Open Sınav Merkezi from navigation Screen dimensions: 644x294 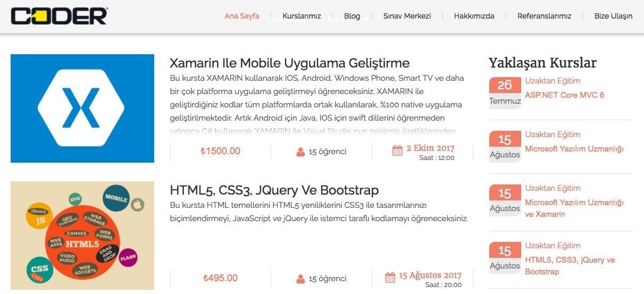407,16
